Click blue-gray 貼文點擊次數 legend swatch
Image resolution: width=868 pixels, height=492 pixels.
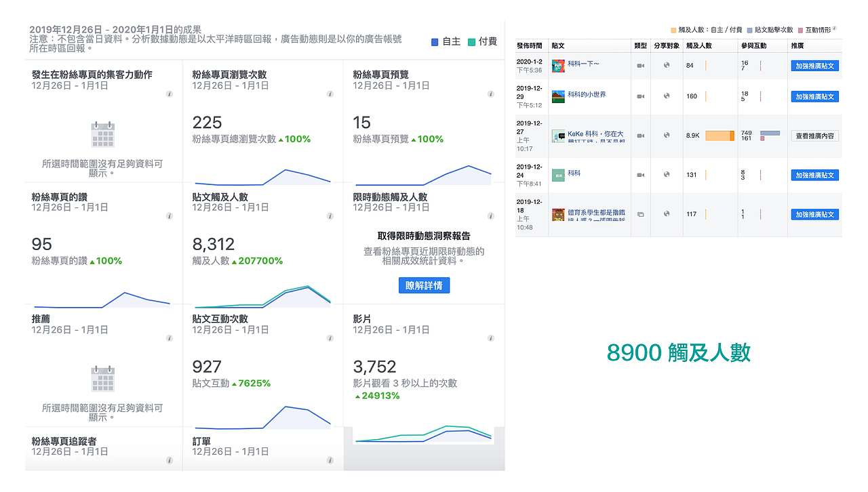tap(749, 30)
